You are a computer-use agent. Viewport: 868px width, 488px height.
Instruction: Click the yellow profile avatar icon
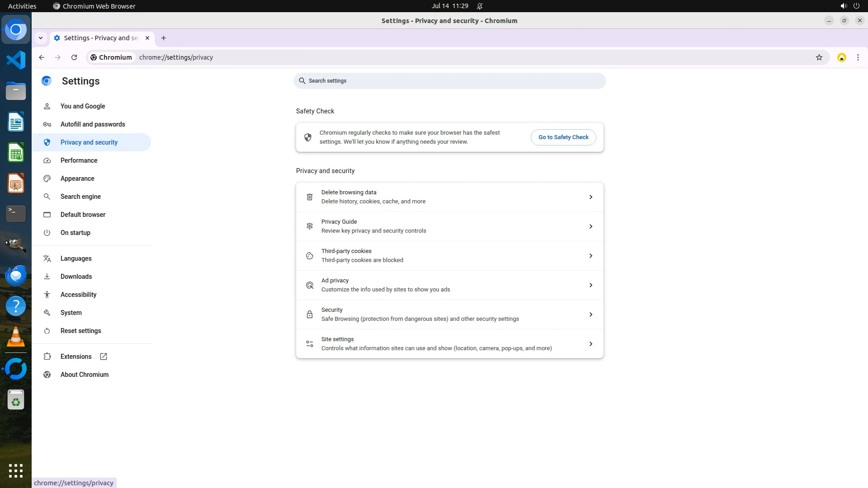tap(841, 57)
